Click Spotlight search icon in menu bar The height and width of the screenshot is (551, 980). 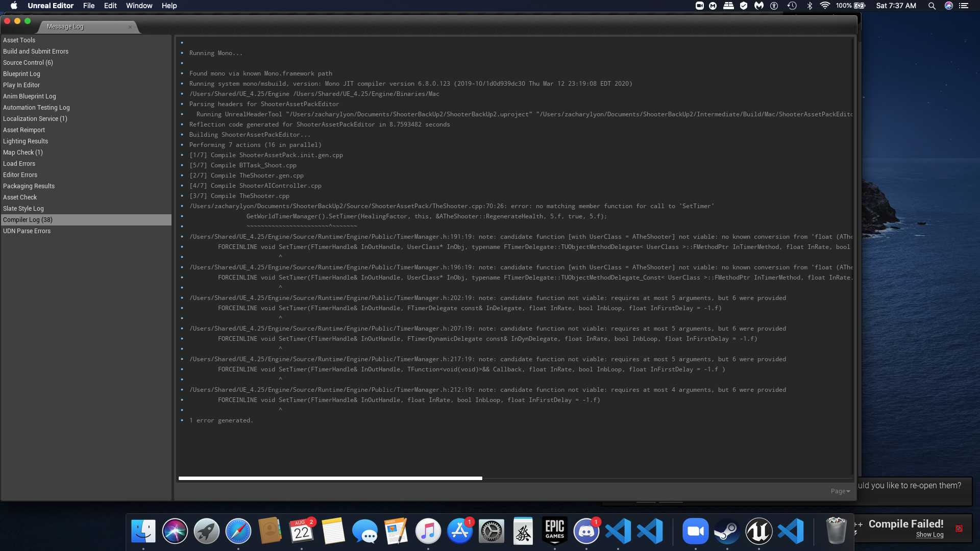click(932, 6)
